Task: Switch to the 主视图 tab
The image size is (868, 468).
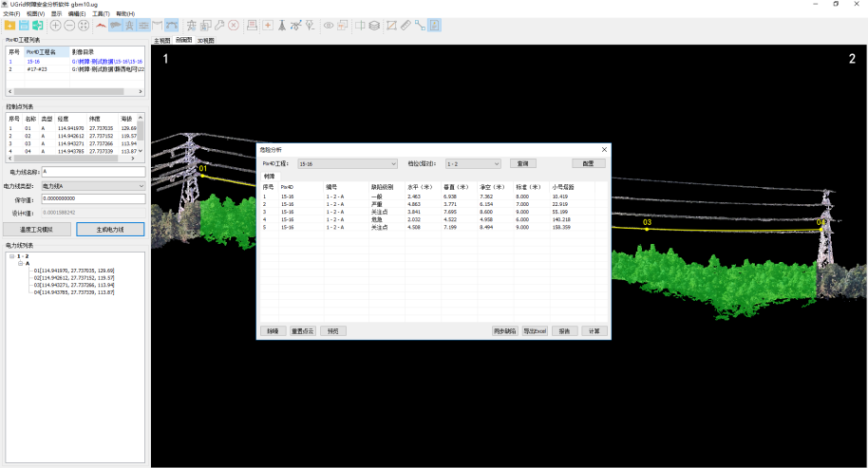Action: (x=162, y=41)
